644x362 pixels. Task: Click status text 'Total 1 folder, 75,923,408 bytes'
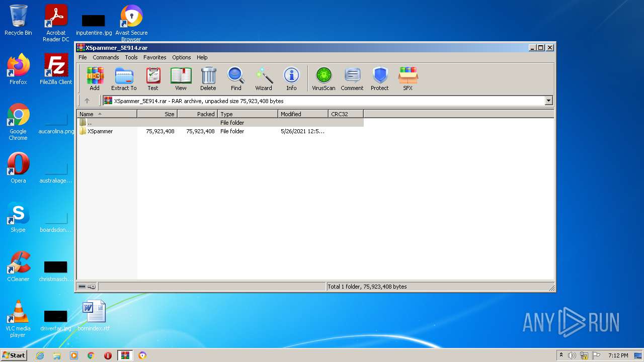pos(367,287)
